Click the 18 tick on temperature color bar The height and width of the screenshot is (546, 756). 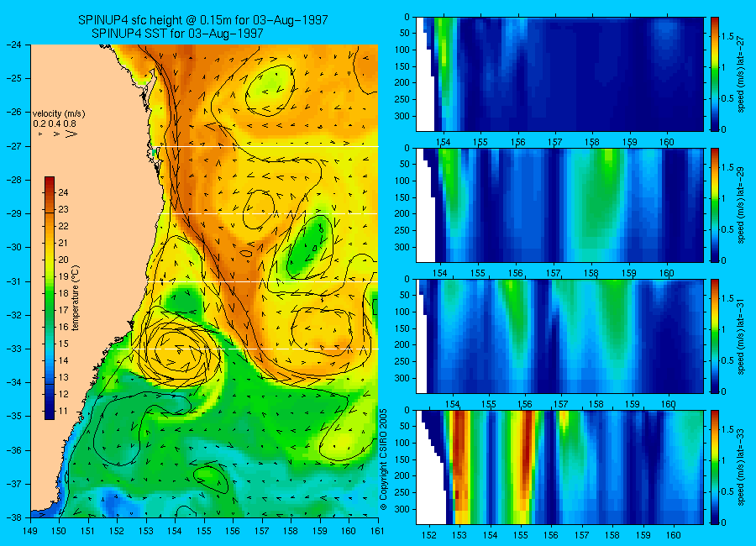63,293
